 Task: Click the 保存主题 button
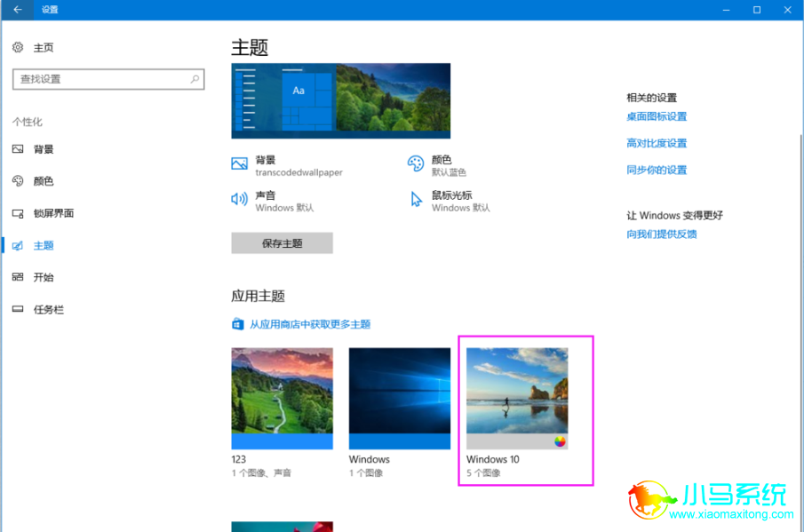click(x=282, y=243)
